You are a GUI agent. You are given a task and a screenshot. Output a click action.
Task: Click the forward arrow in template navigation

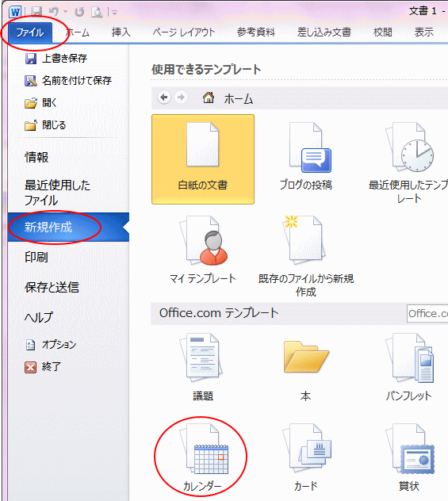(181, 98)
